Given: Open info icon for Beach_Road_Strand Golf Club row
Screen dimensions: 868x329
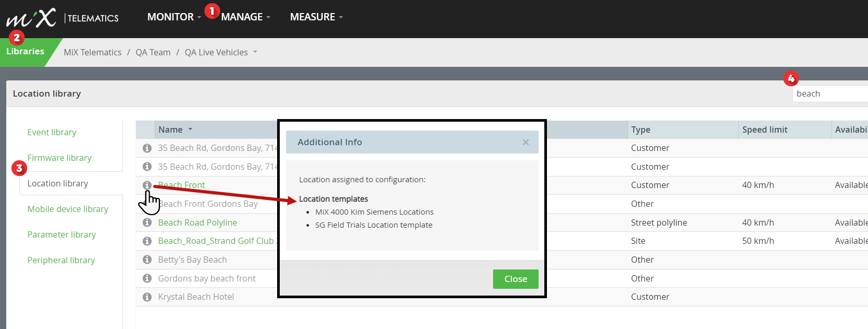Looking at the screenshot, I should pos(147,241).
